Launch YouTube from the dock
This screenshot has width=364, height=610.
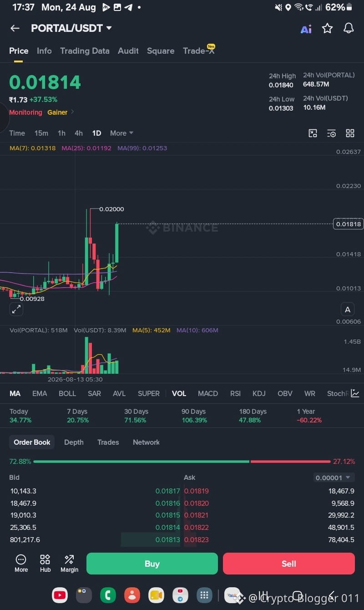coord(60,595)
